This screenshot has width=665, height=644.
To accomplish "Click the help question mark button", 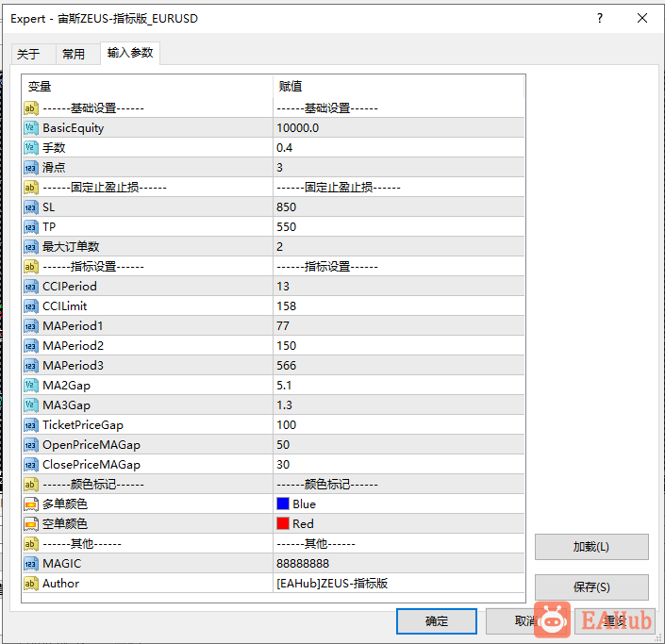I will tap(600, 18).
